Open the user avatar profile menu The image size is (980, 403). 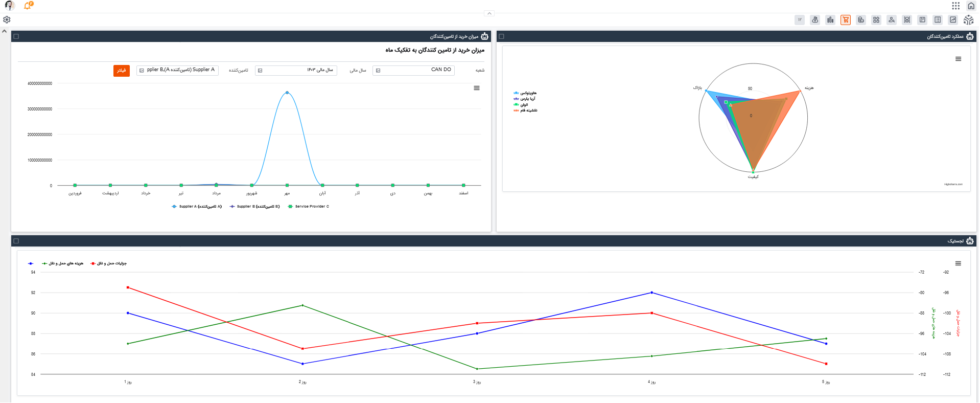pos(9,6)
